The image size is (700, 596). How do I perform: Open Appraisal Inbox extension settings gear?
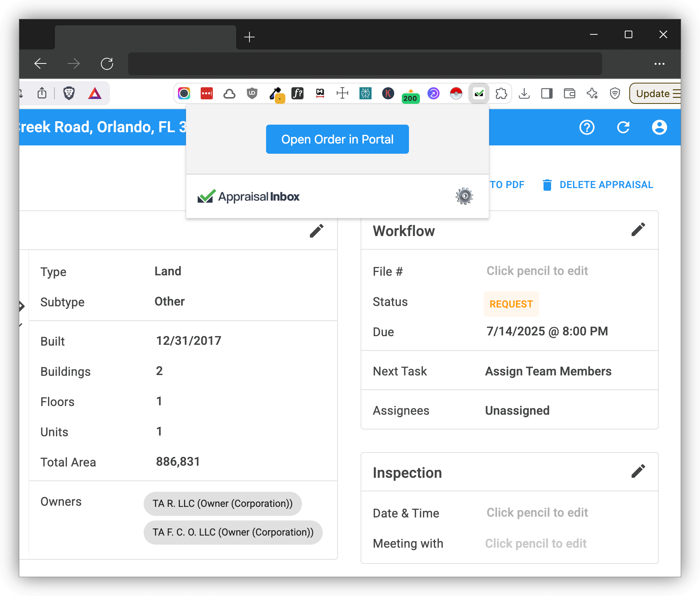click(464, 196)
